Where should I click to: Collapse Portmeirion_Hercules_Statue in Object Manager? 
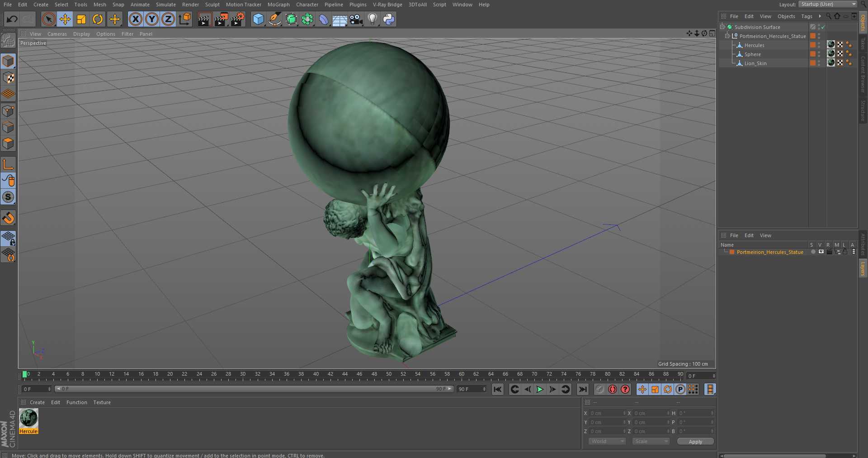727,36
